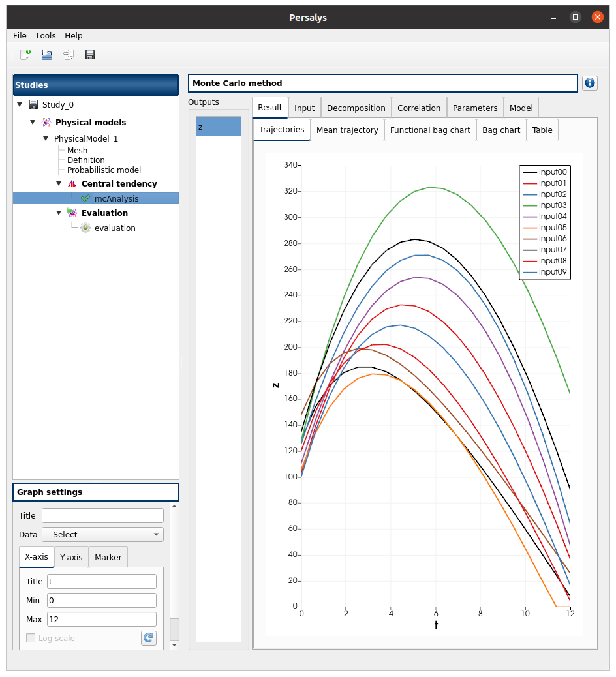Click the New study toolbar icon
This screenshot has height=677, width=616.
[x=25, y=55]
